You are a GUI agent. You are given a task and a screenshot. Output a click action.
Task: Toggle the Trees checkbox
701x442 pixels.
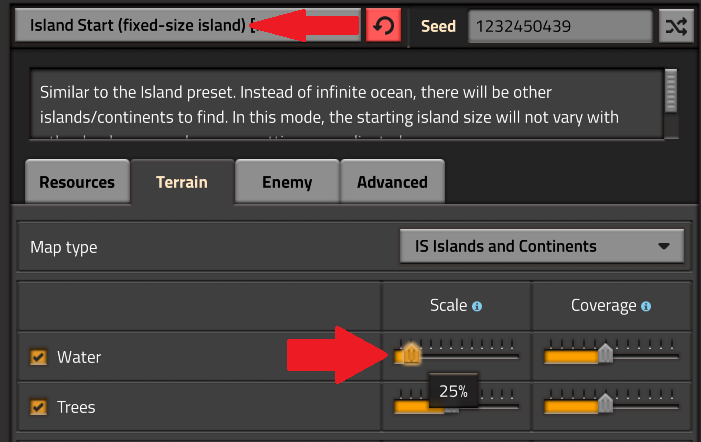click(x=38, y=407)
